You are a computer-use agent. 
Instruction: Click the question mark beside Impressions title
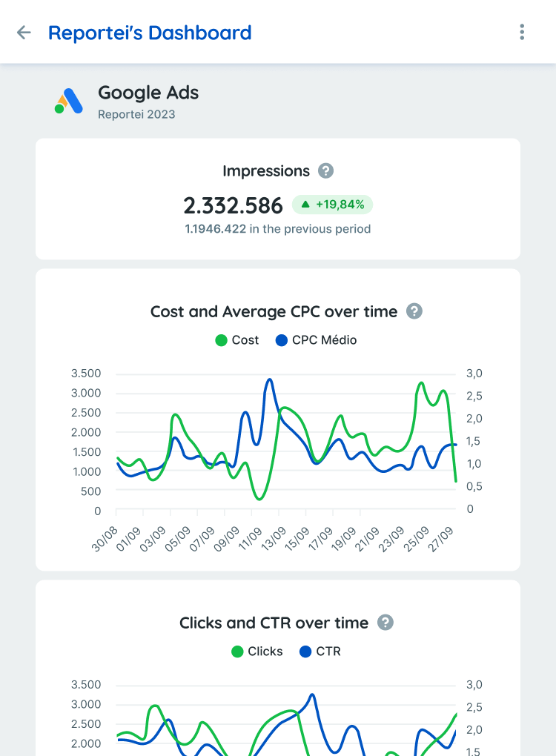click(327, 171)
